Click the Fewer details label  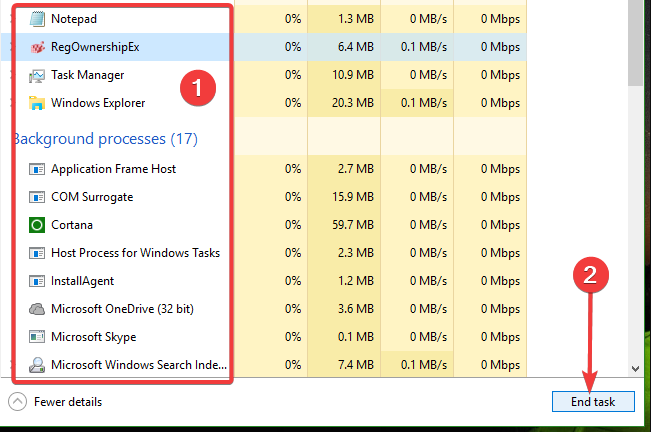click(68, 402)
